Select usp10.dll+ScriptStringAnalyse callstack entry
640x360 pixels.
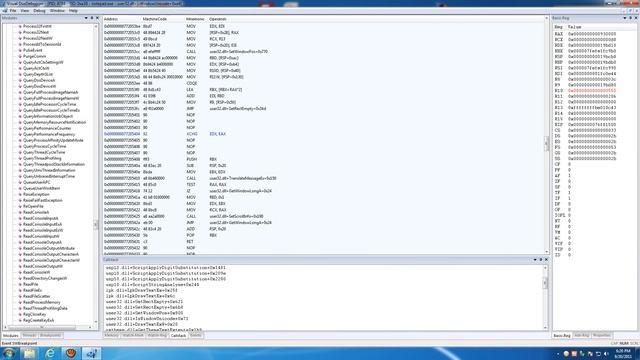152,284
